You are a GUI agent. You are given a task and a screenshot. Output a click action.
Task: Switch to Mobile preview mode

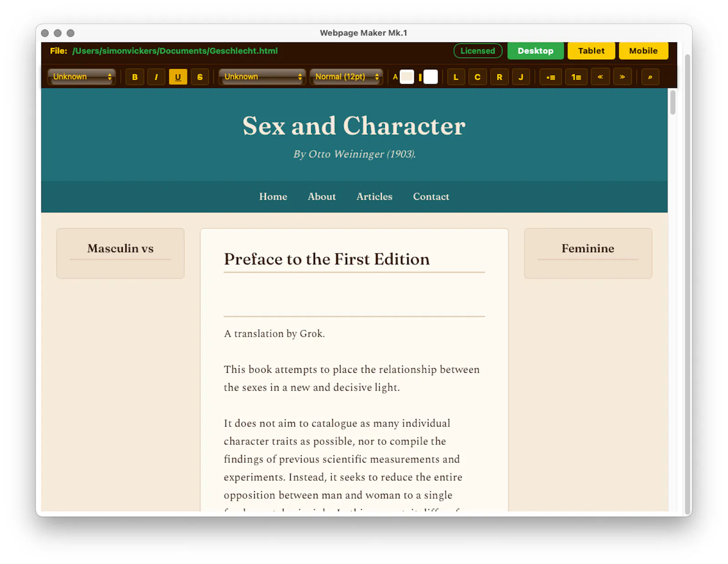[x=643, y=51]
